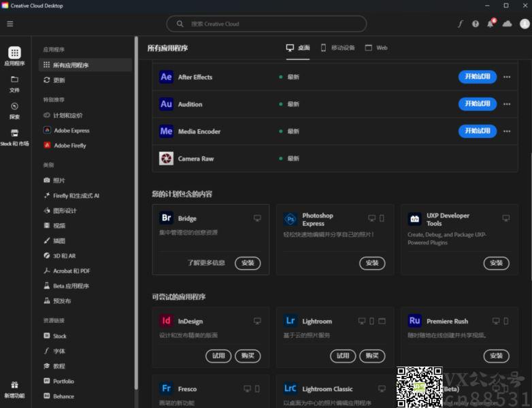
Task: Select Illustration category in sidebar
Action: coord(54,241)
